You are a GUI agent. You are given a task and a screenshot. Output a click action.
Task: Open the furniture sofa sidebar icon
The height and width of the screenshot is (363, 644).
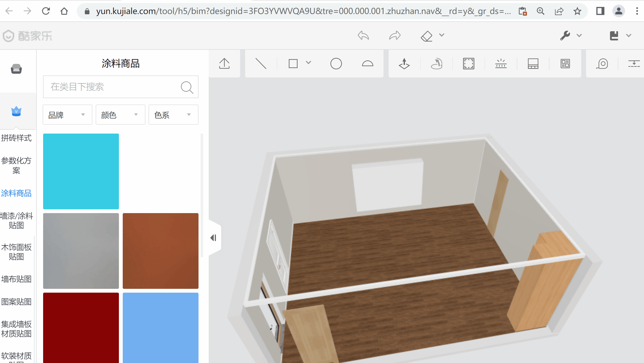point(16,69)
